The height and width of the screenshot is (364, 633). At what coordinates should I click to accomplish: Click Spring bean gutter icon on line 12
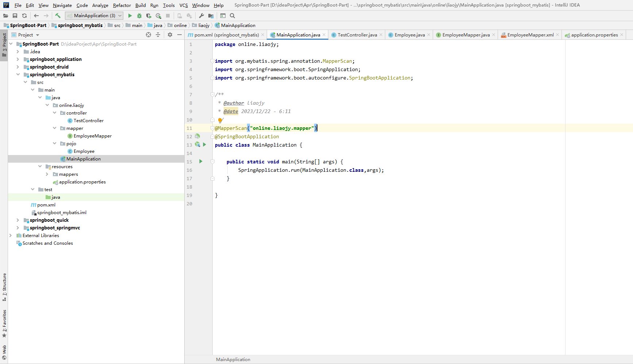[x=197, y=136]
